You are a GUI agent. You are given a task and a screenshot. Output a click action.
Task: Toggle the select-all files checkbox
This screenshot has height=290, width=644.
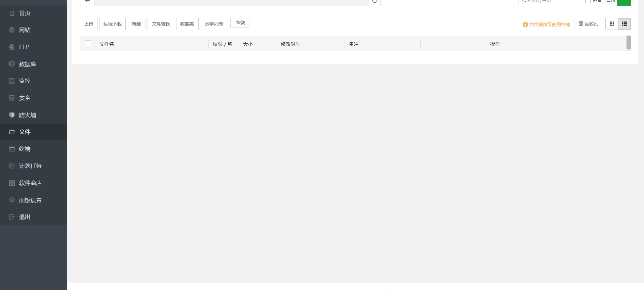click(88, 43)
